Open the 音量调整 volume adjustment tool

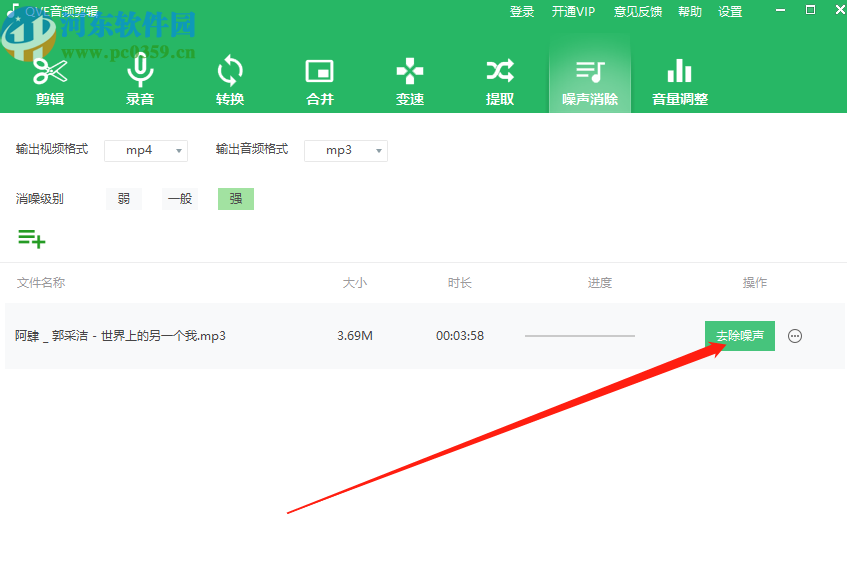coord(680,81)
